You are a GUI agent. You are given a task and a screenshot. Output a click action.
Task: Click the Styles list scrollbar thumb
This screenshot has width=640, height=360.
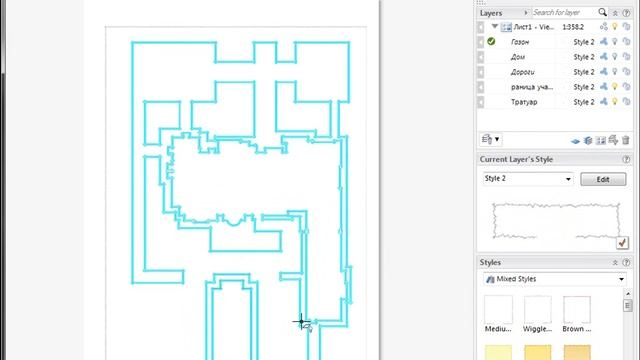(x=628, y=305)
